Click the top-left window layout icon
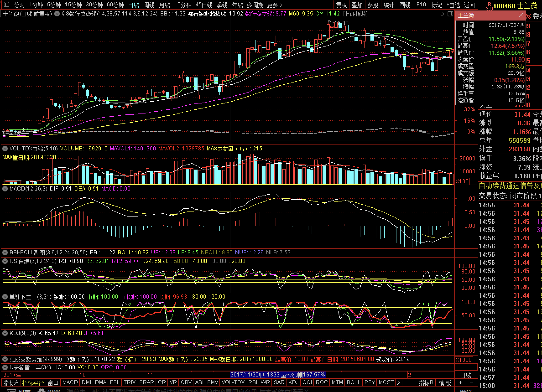Viewport: 542px width, 392px height. click(x=6, y=5)
